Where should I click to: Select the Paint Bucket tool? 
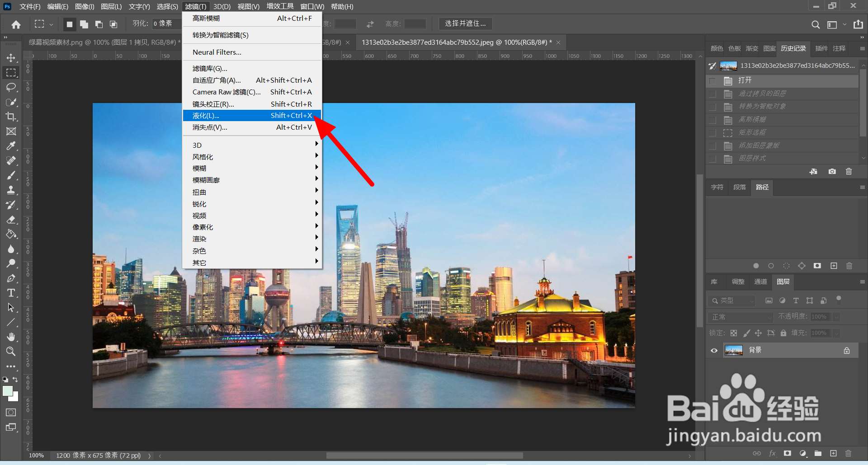(11, 234)
